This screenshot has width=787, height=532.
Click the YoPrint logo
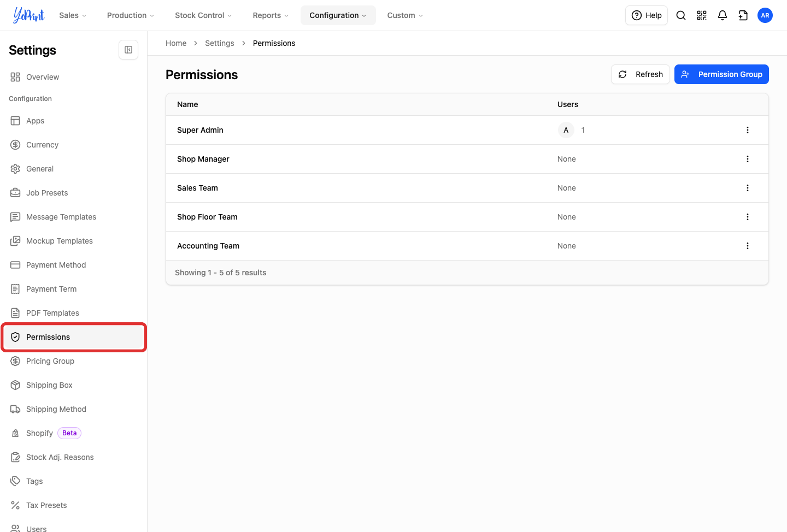(x=29, y=15)
